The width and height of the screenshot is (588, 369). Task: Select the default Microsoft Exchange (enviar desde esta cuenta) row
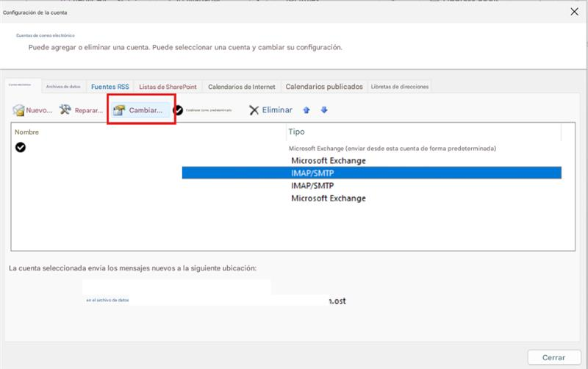tap(392, 148)
